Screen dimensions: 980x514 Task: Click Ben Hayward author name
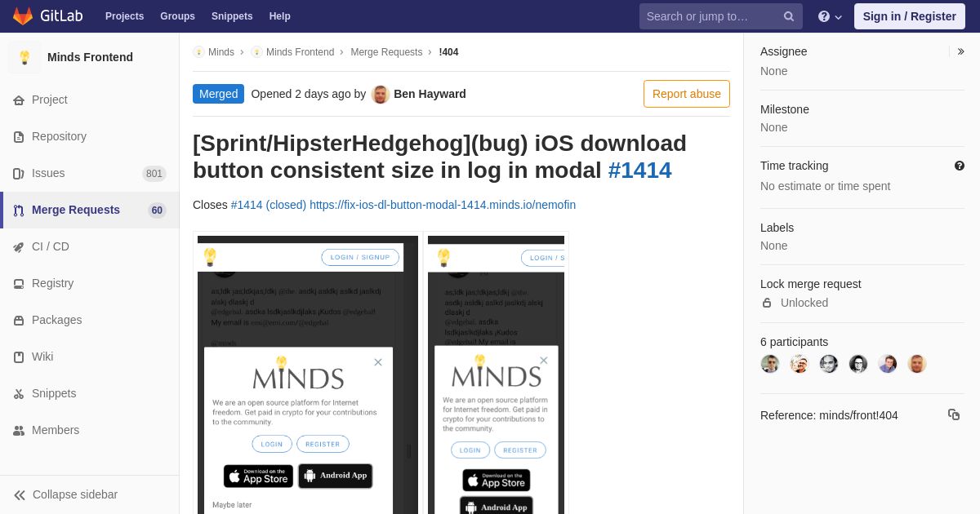pyautogui.click(x=430, y=94)
